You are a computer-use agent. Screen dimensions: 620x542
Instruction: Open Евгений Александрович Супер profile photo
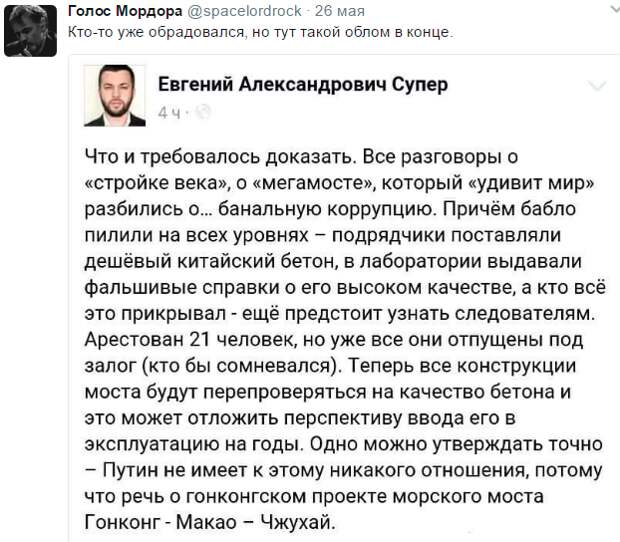pyautogui.click(x=115, y=95)
